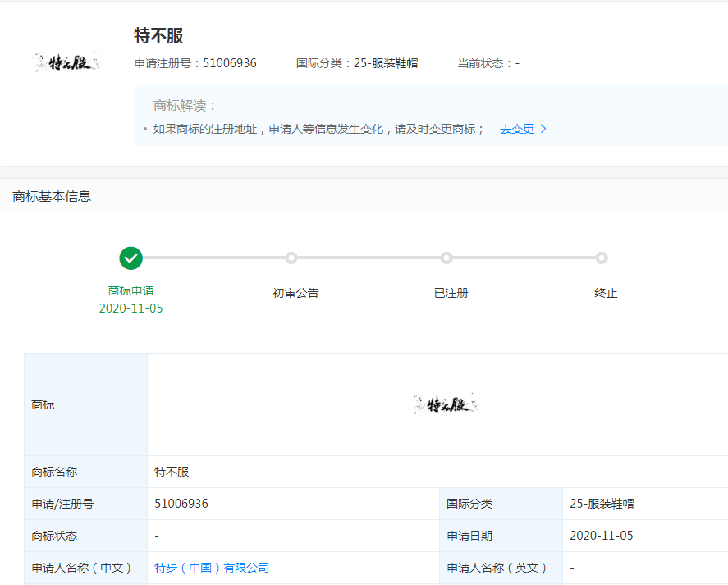Click the bullet dot before 商标解读 tip text

pyautogui.click(x=144, y=129)
